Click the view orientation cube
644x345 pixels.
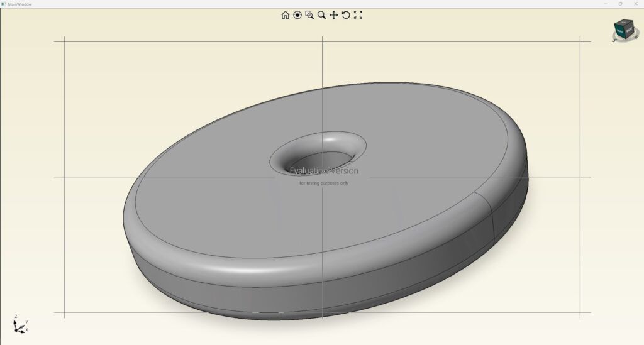[x=625, y=30]
